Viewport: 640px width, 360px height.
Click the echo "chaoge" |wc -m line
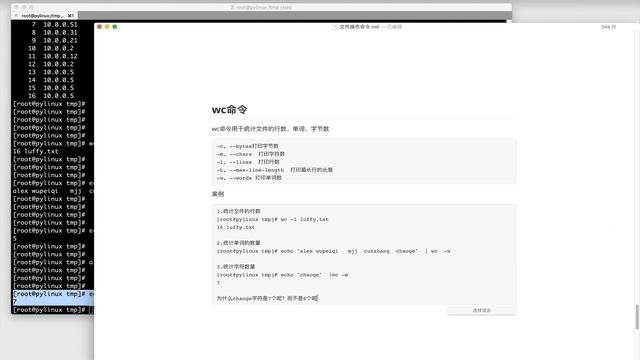click(x=282, y=275)
